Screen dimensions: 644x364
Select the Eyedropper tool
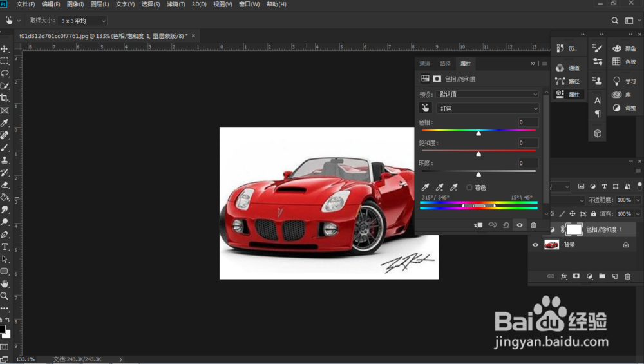pos(5,122)
